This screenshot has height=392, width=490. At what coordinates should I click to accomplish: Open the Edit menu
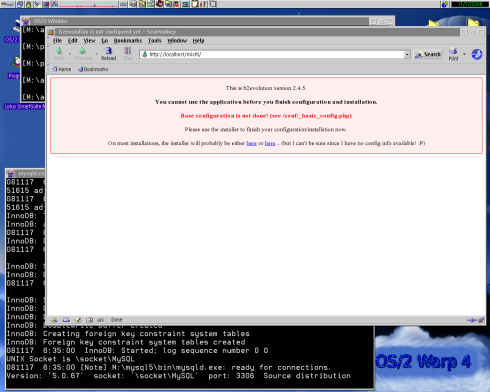73,41
